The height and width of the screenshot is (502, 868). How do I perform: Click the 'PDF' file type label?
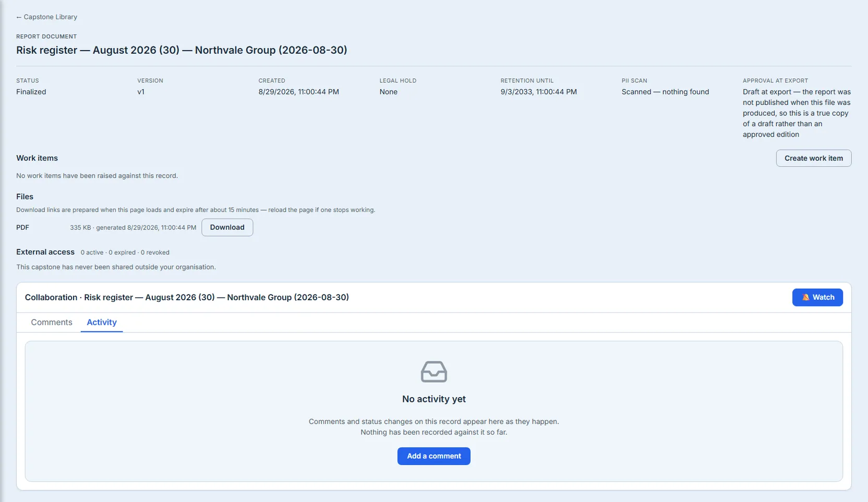(x=22, y=227)
